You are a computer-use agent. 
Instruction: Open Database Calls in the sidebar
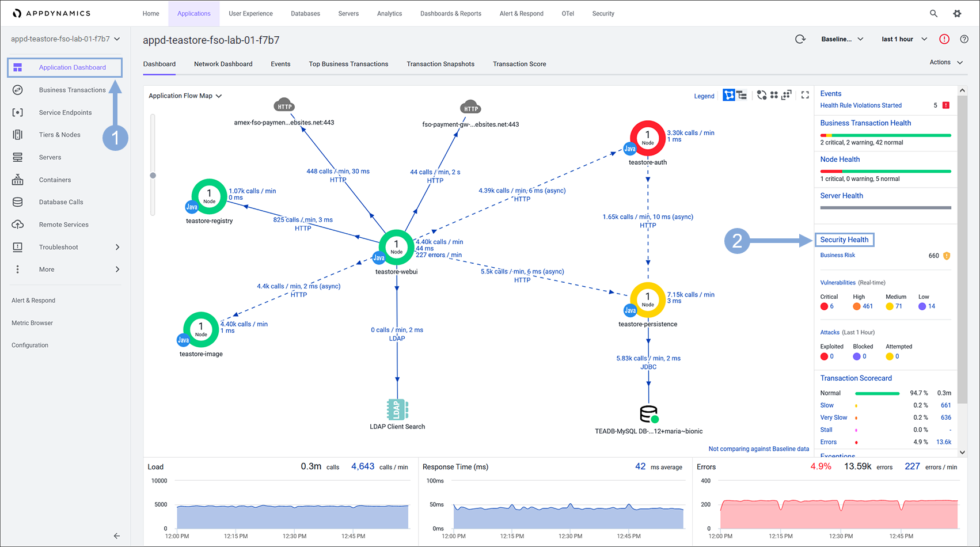pyautogui.click(x=61, y=202)
